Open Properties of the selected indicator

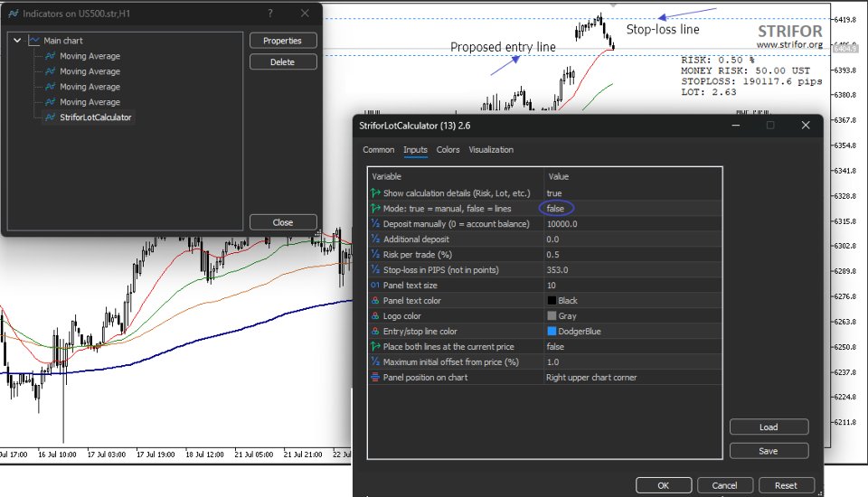tap(283, 41)
